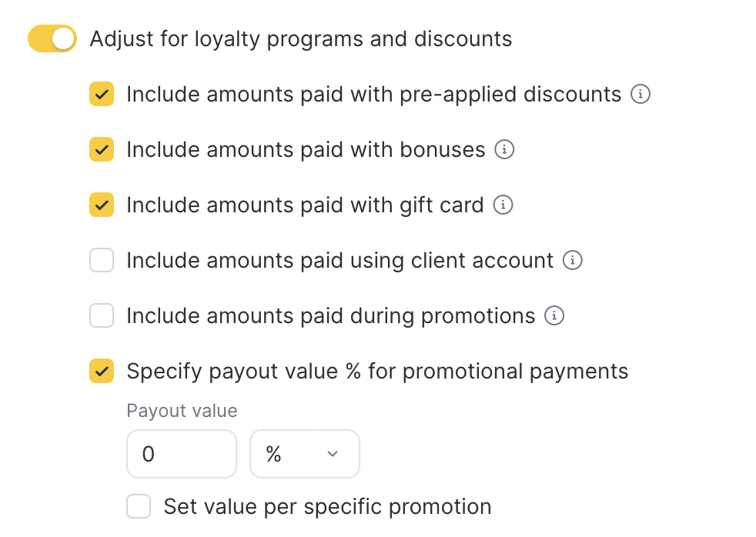
Task: Show info tooltip for gift card option
Action: (503, 205)
